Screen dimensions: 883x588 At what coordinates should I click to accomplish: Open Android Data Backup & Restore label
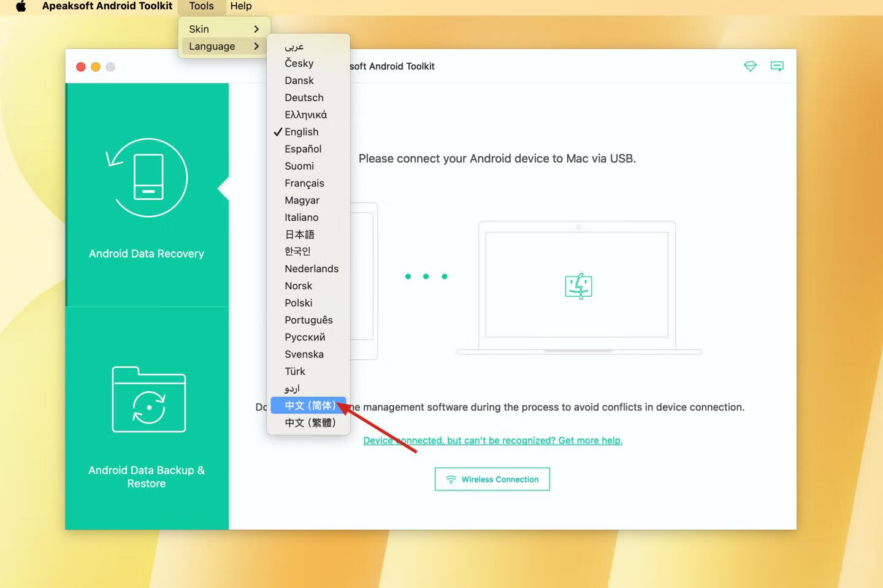tap(147, 477)
